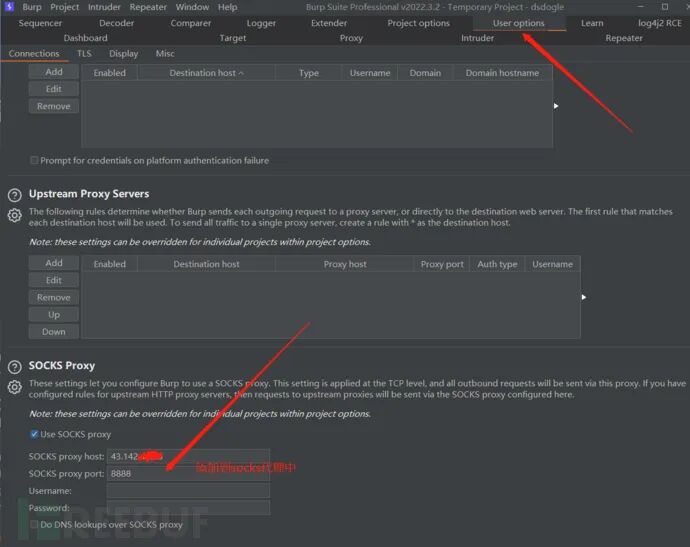Remove the platform authentication entry
690x547 pixels.
click(54, 106)
